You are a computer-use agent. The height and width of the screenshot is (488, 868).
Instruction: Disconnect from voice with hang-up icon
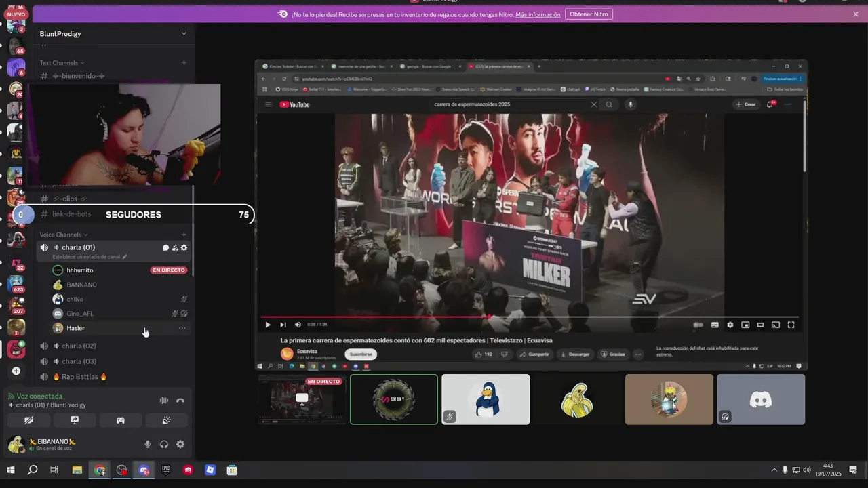[x=180, y=401]
